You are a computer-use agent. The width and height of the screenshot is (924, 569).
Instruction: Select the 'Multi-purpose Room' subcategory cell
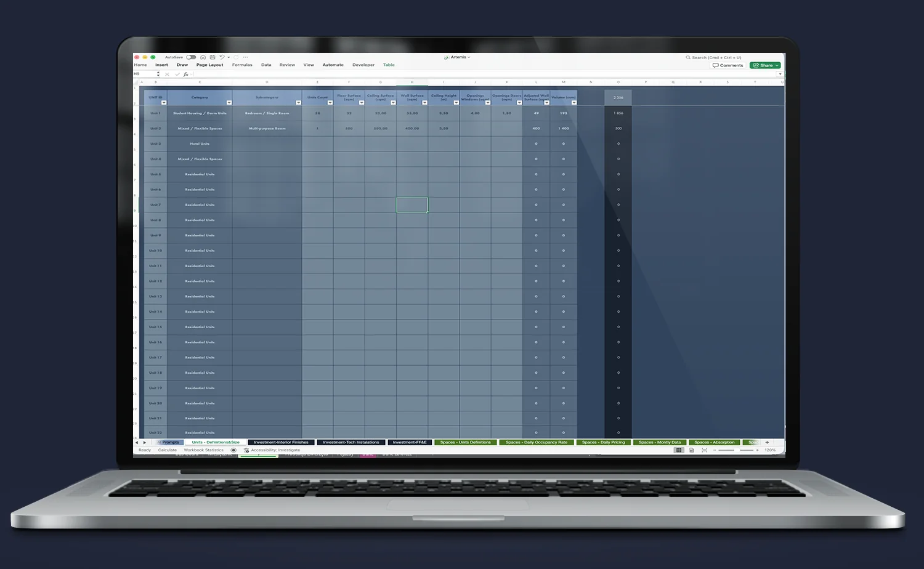tap(267, 129)
